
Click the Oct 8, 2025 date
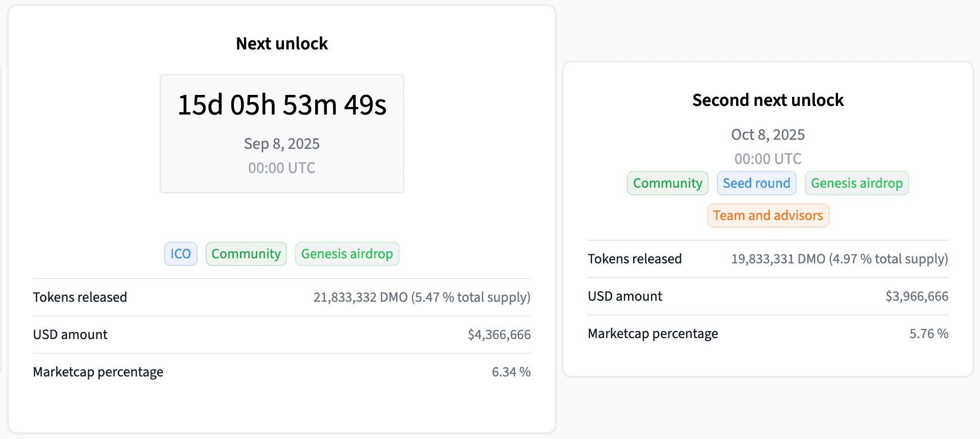[x=768, y=135]
